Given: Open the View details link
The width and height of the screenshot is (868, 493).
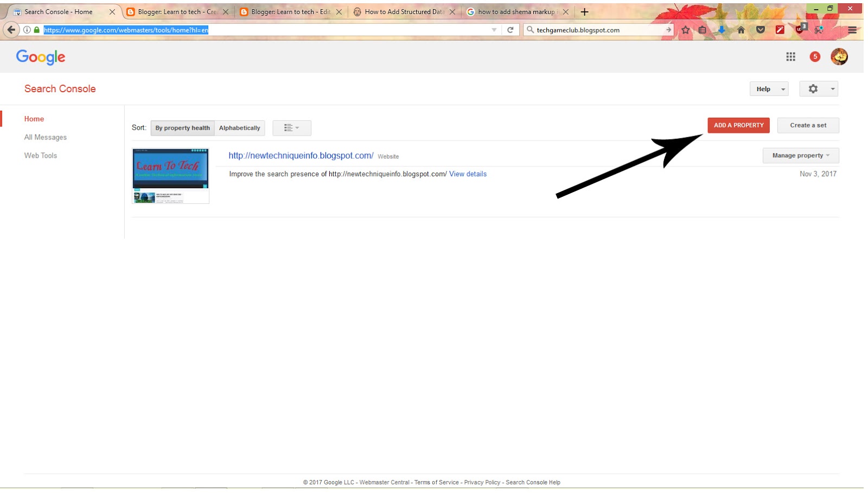Looking at the screenshot, I should [468, 174].
